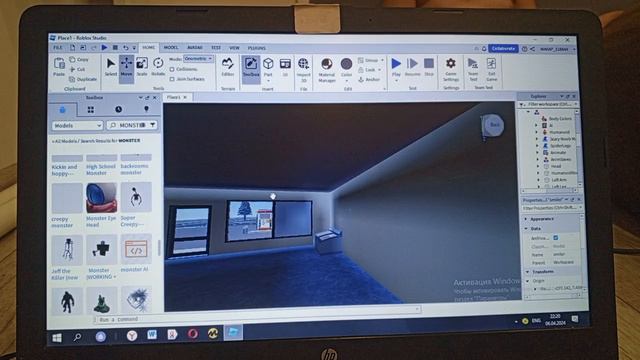640x360 pixels.
Task: Select the Monster Eye Head model thumbnail
Action: [x=101, y=198]
